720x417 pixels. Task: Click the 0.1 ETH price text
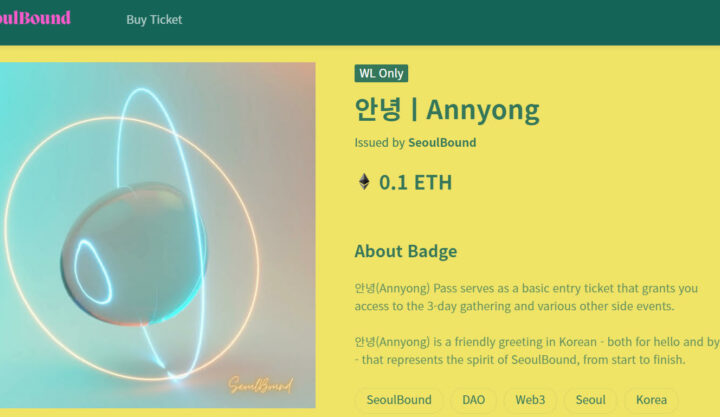(x=416, y=182)
